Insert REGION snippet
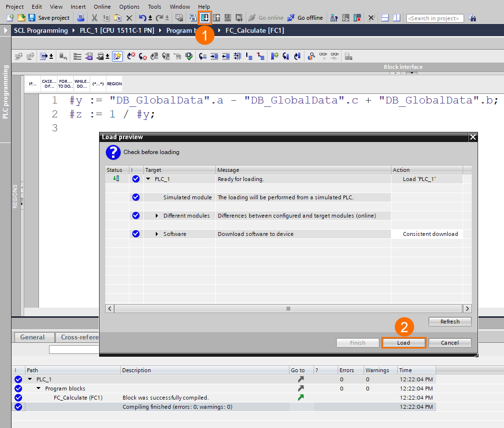Viewport: 504px width, 428px height. coord(114,84)
